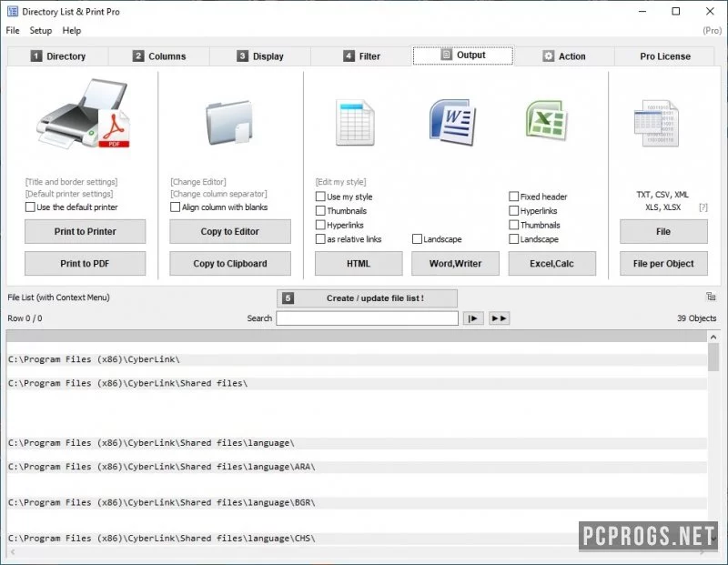Click Print to PDF button

point(85,264)
